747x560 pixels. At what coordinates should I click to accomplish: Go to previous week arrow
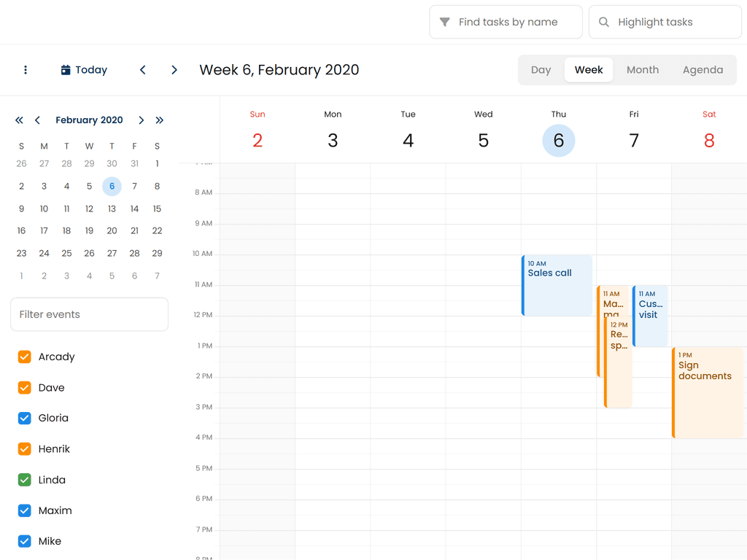click(143, 70)
